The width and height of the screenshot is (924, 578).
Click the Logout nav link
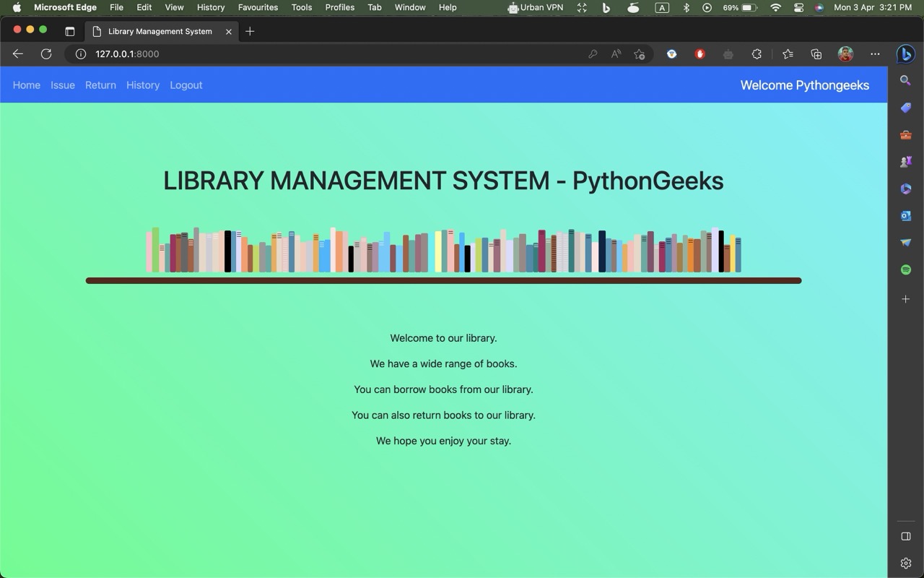click(x=186, y=85)
